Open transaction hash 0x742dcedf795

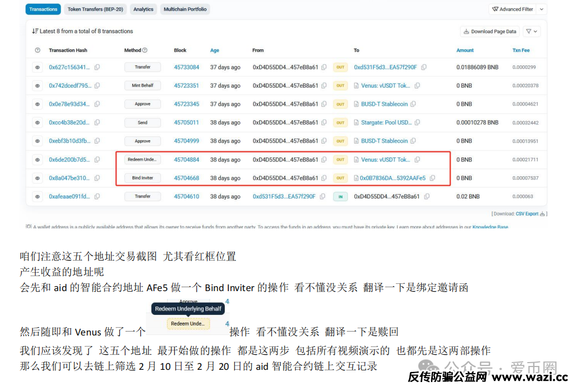coord(70,85)
